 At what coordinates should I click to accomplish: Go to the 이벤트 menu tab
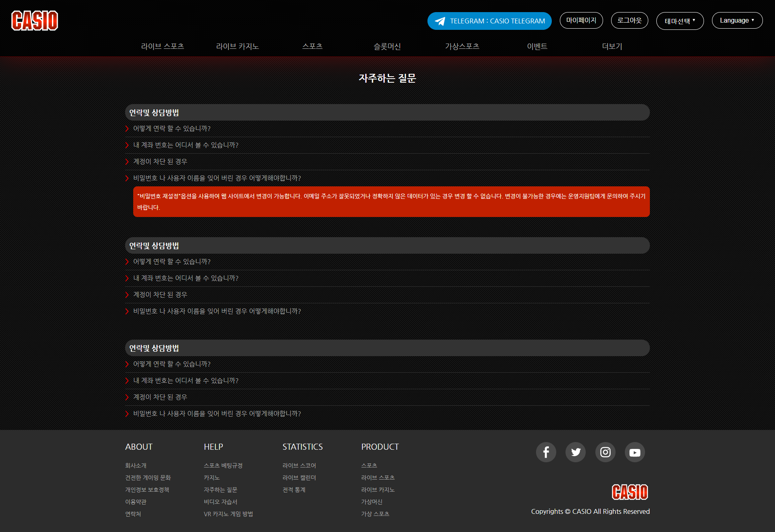click(537, 46)
